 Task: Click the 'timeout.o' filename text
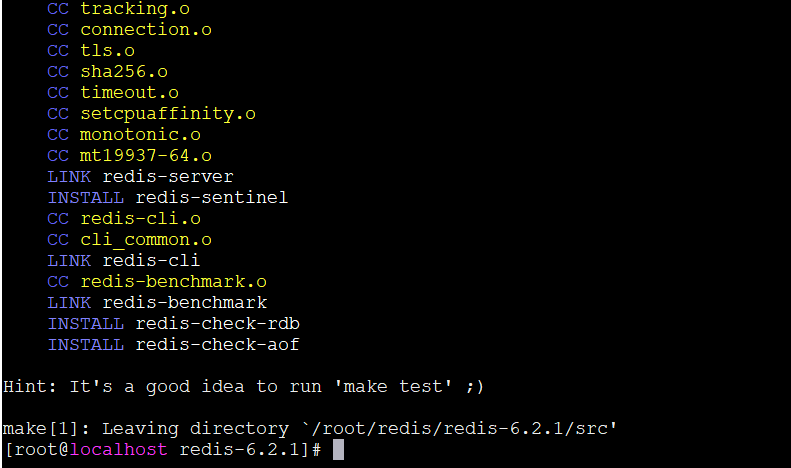(130, 92)
